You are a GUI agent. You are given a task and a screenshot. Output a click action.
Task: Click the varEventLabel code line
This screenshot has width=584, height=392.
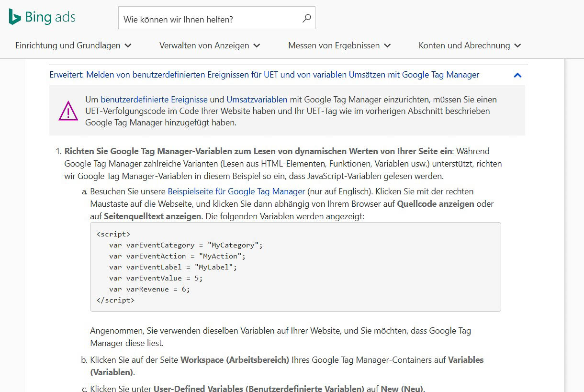173,267
